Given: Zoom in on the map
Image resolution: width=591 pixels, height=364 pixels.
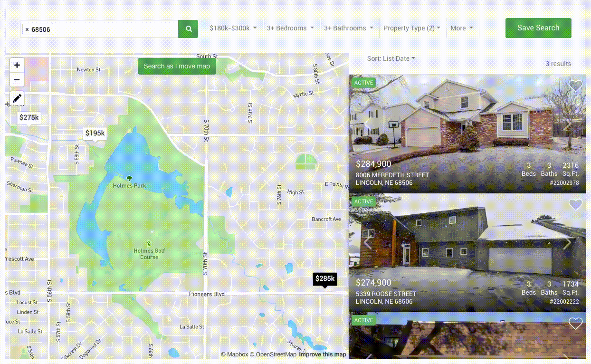Looking at the screenshot, I should tap(17, 65).
